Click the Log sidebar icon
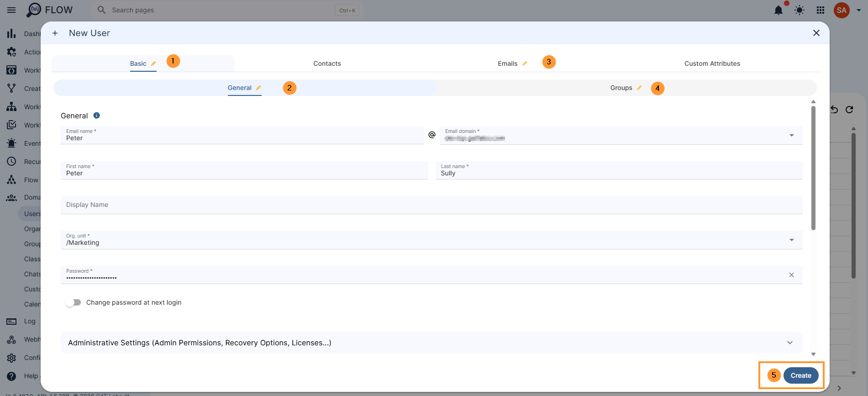Screen dimensions: 868x396 pyautogui.click(x=11, y=321)
